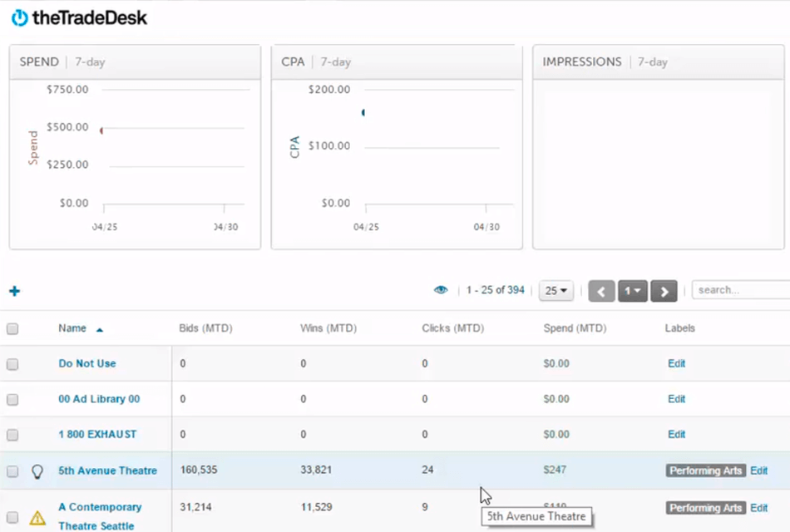Open the Do Not Use advertiser link
The image size is (790, 532).
[x=87, y=364]
